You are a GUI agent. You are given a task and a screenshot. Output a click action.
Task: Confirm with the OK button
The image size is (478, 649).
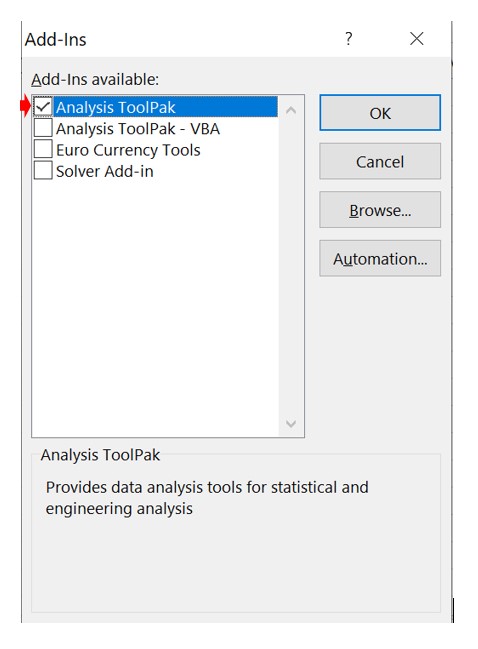(x=380, y=113)
